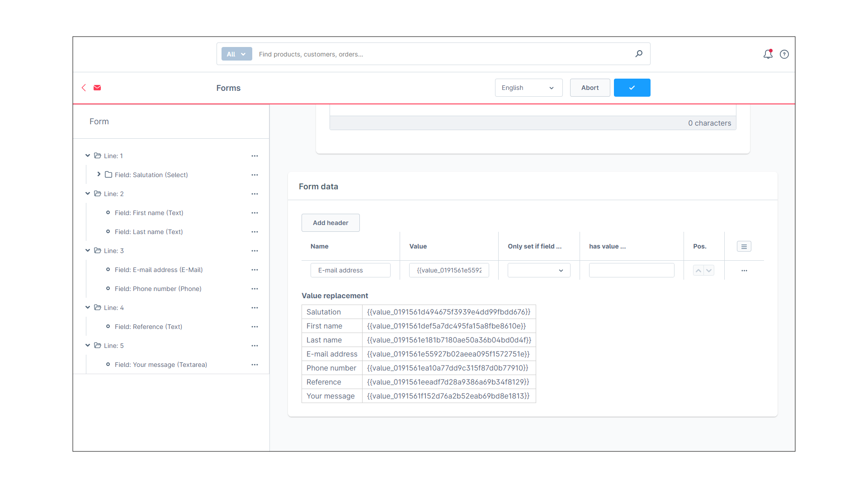Collapse the Line: 5 tree node
This screenshot has width=868, height=488.
tap(88, 345)
